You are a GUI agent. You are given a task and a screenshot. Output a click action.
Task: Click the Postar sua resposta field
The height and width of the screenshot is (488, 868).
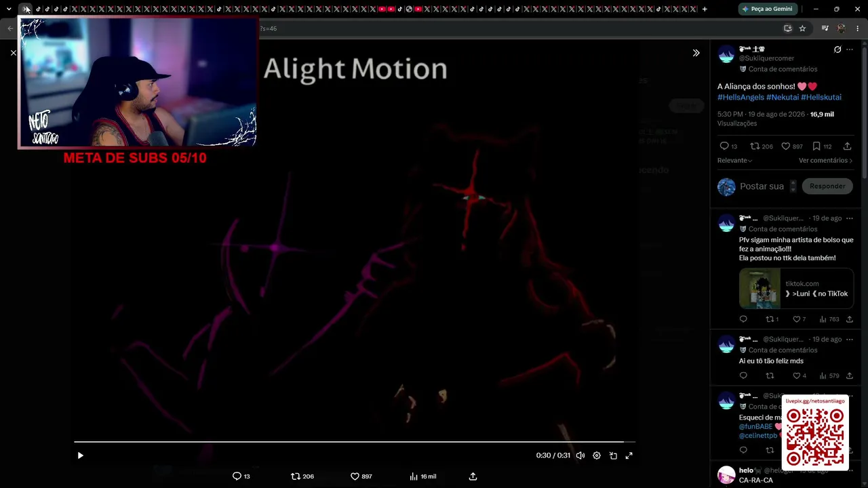point(762,186)
